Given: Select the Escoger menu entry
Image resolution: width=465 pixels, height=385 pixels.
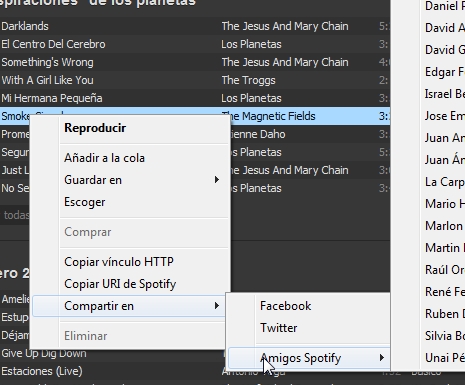Looking at the screenshot, I should pos(85,202).
